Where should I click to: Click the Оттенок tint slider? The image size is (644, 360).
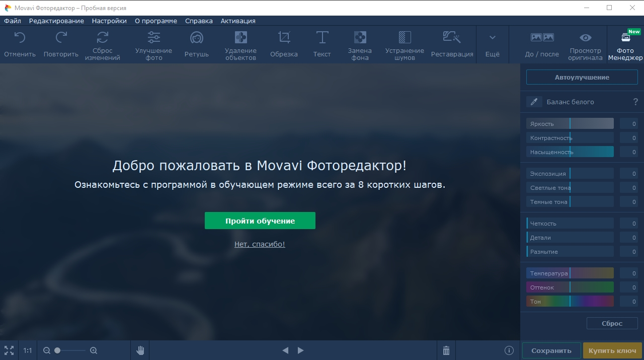[570, 287]
